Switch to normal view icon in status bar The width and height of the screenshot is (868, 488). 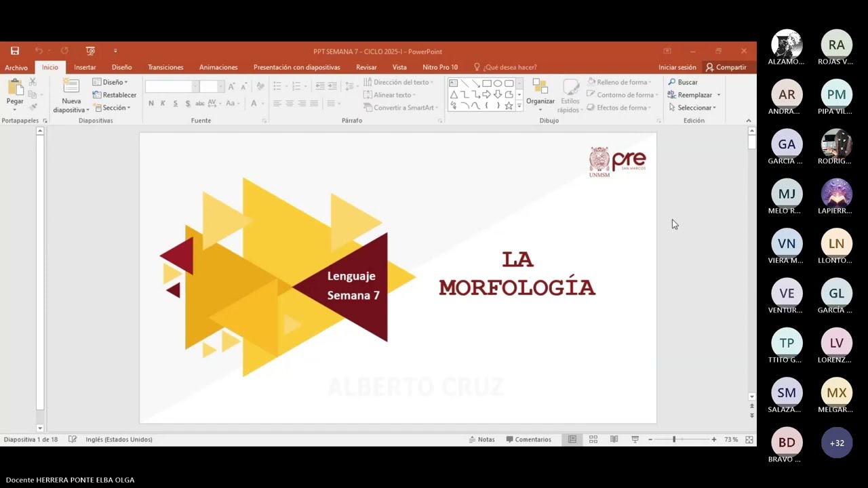(572, 439)
